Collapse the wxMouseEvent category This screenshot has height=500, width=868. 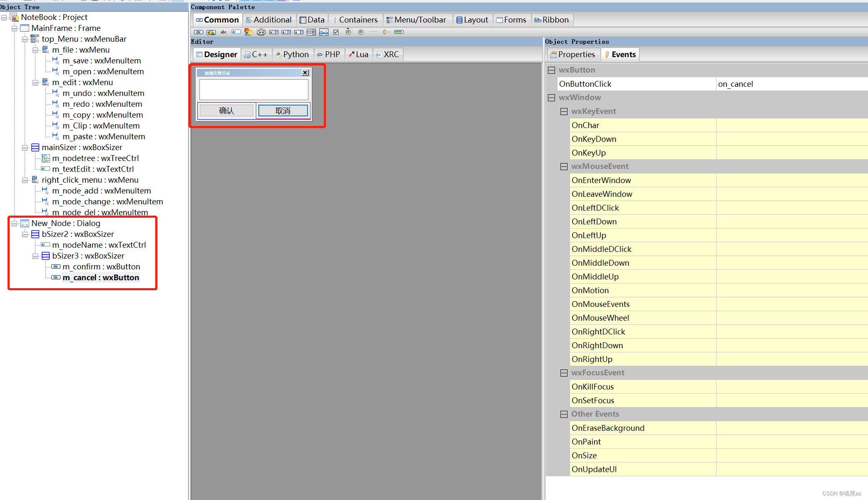(x=564, y=166)
